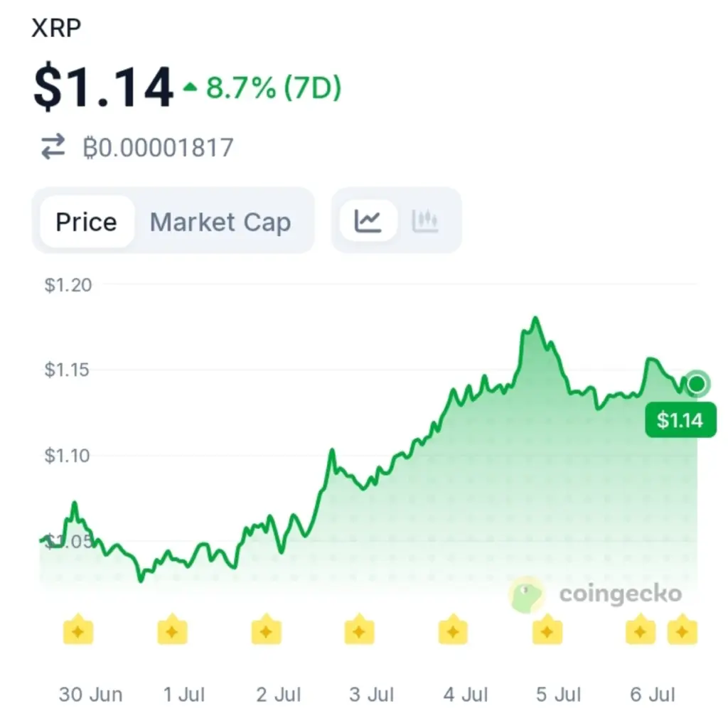Open the news marker above 1 Jul
This screenshot has height=728, width=728.
(172, 629)
